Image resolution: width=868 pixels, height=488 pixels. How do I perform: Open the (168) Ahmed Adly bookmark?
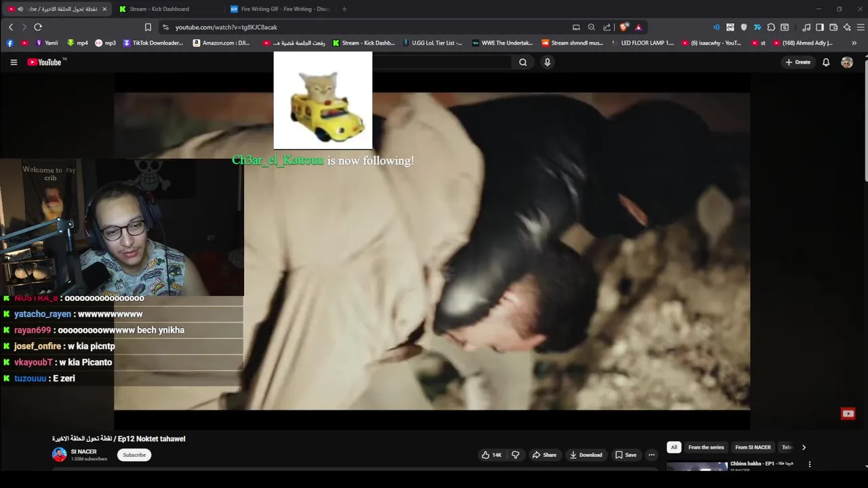pyautogui.click(x=803, y=43)
